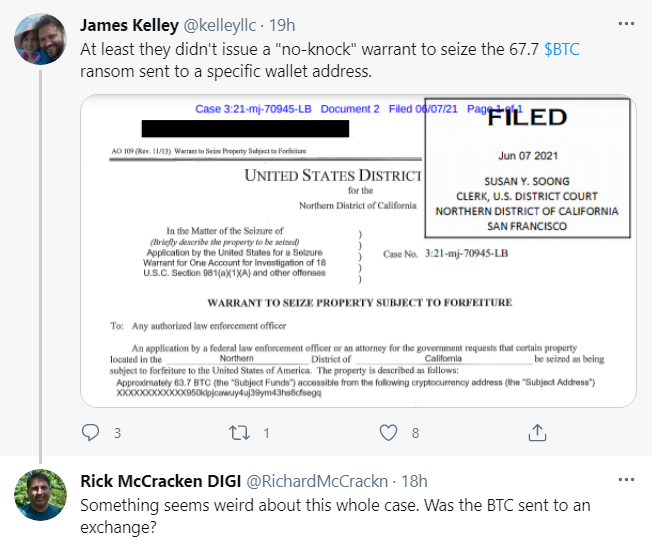Enlarge the seizure warrant document image
652x545 pixels.
click(357, 250)
